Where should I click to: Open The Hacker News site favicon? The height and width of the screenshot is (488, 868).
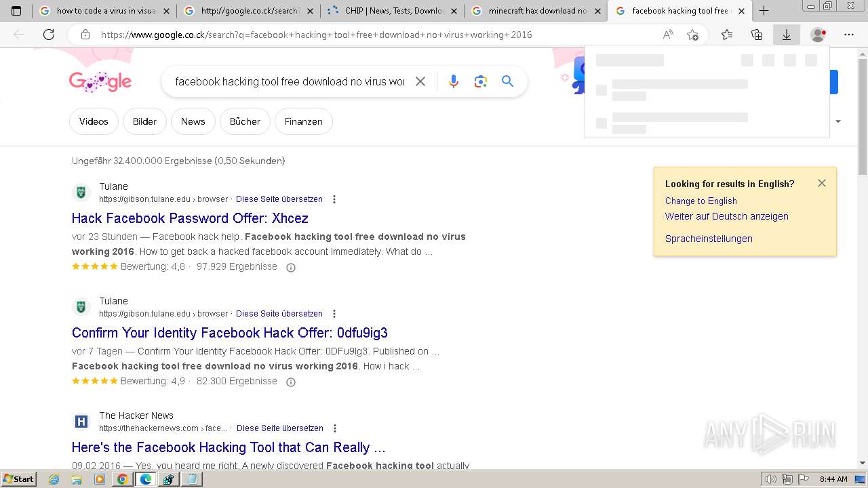(81, 422)
